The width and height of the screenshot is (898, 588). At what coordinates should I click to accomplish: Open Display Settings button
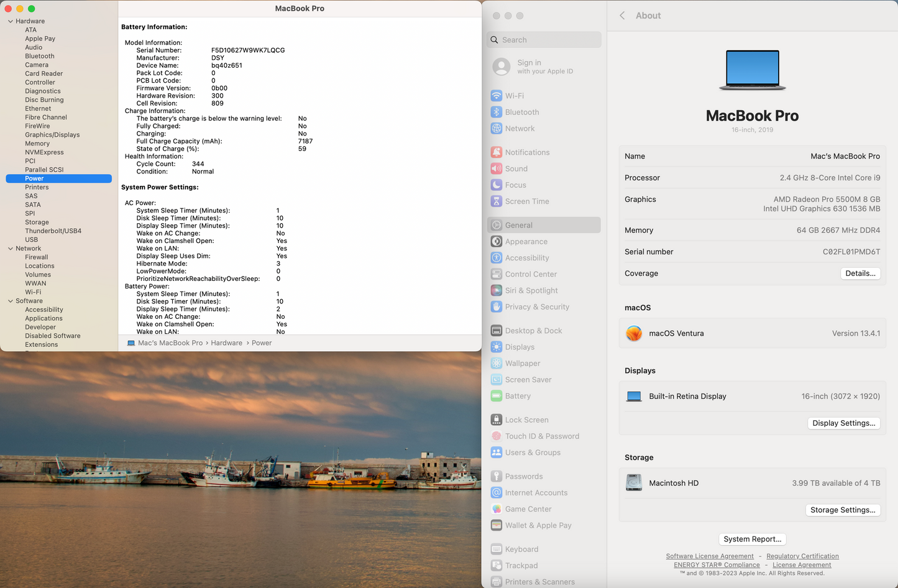(x=843, y=423)
